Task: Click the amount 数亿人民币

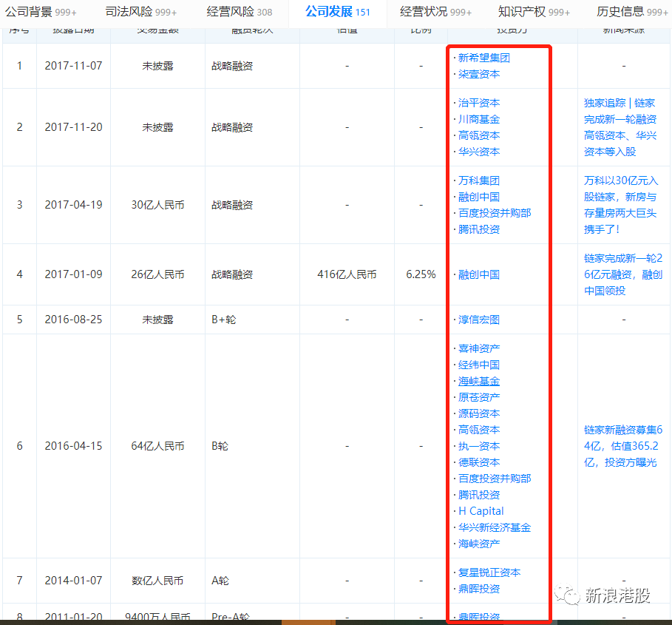Action: 157,581
